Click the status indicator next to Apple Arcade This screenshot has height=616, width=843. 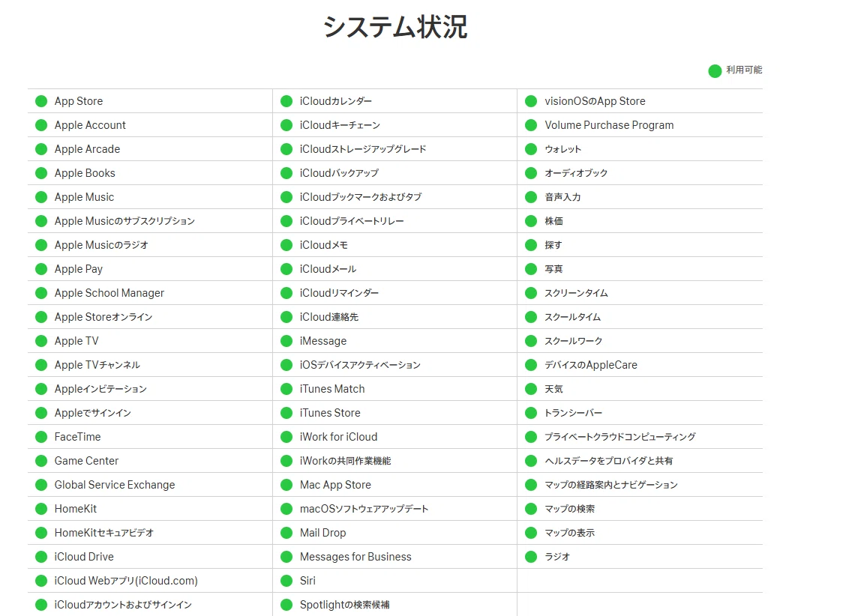tap(41, 149)
